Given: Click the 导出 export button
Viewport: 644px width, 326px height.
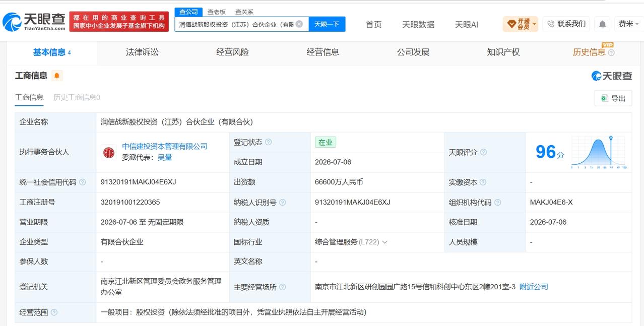Looking at the screenshot, I should (613, 98).
